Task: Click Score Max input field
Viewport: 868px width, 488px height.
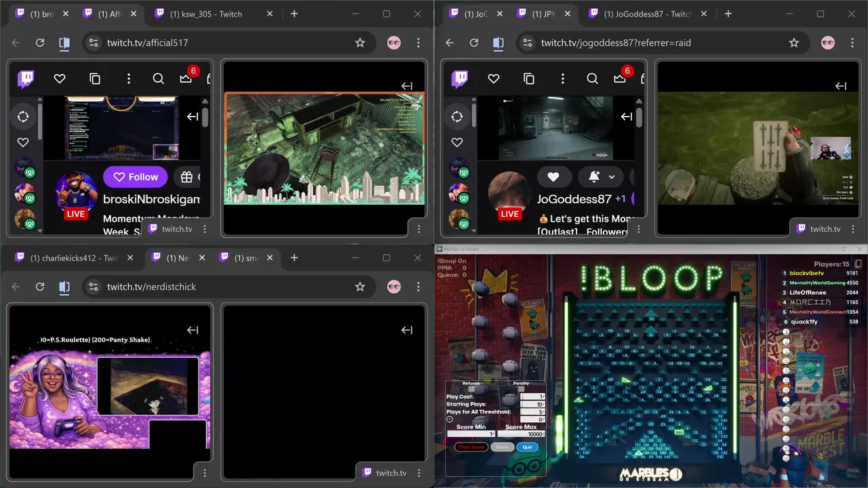Action: [521, 434]
